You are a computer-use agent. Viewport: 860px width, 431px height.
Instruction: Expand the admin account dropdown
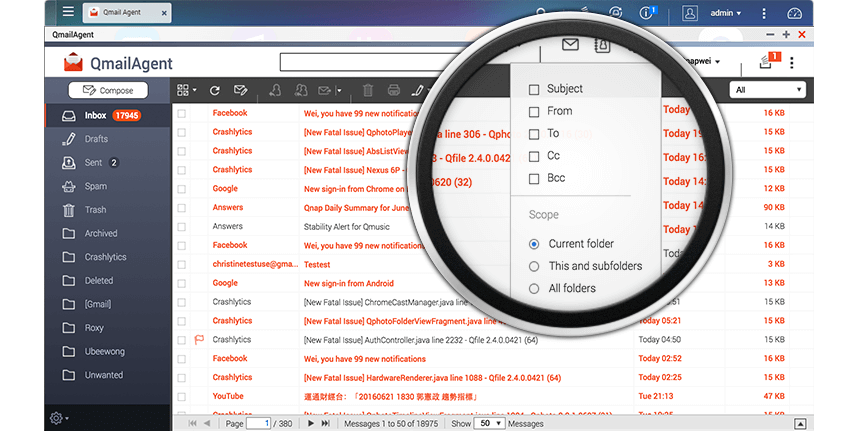(x=726, y=13)
